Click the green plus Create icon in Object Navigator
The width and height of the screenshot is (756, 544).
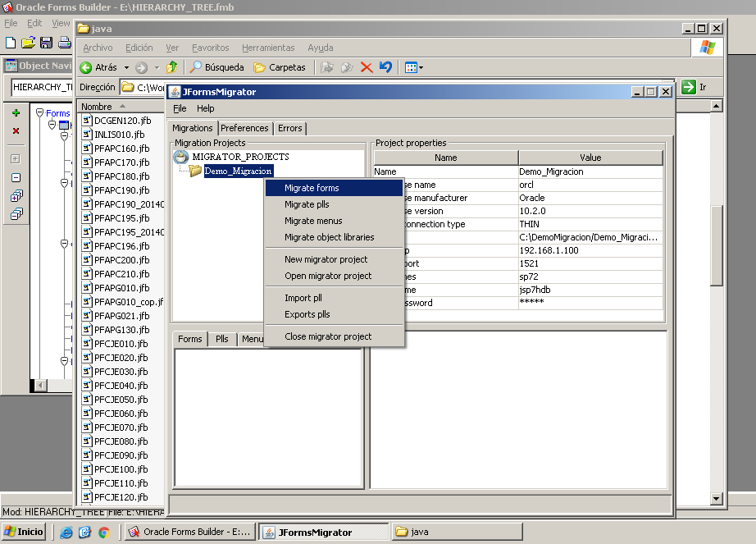tap(16, 113)
